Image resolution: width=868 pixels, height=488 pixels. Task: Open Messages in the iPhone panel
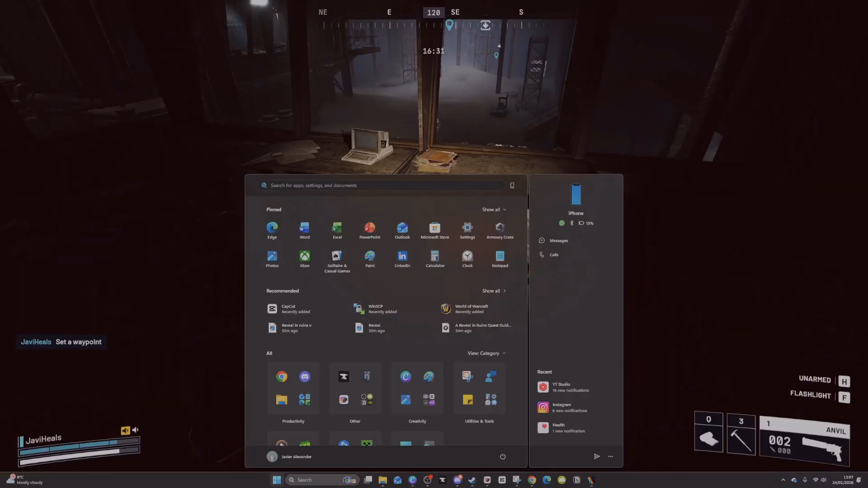click(x=554, y=240)
